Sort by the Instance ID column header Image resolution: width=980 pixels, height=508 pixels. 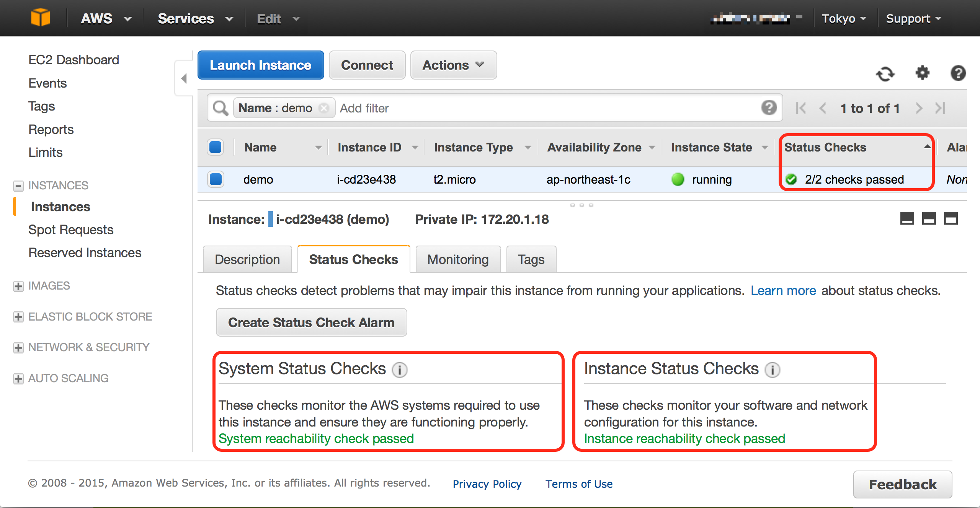tap(376, 147)
